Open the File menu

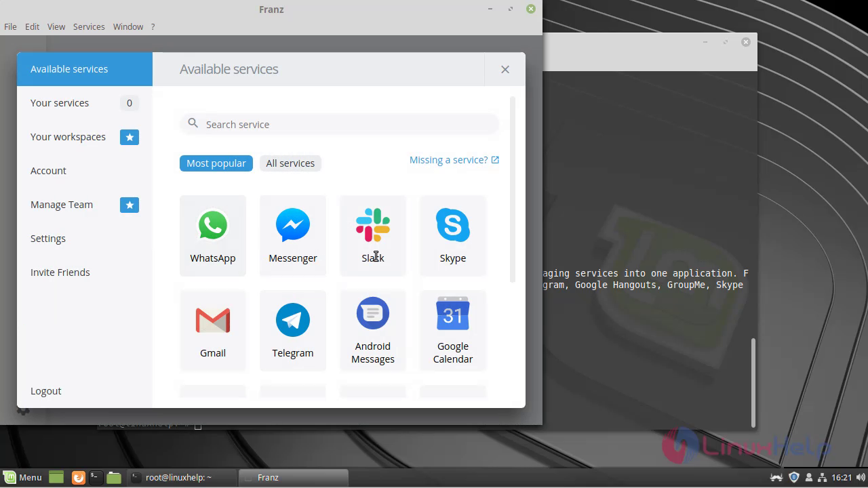(x=10, y=26)
